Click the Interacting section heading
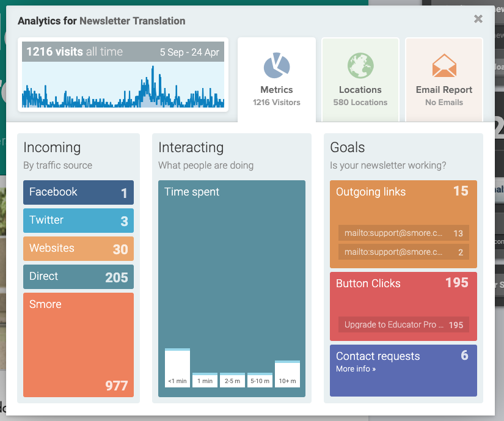This screenshot has height=421, width=504. click(x=191, y=147)
